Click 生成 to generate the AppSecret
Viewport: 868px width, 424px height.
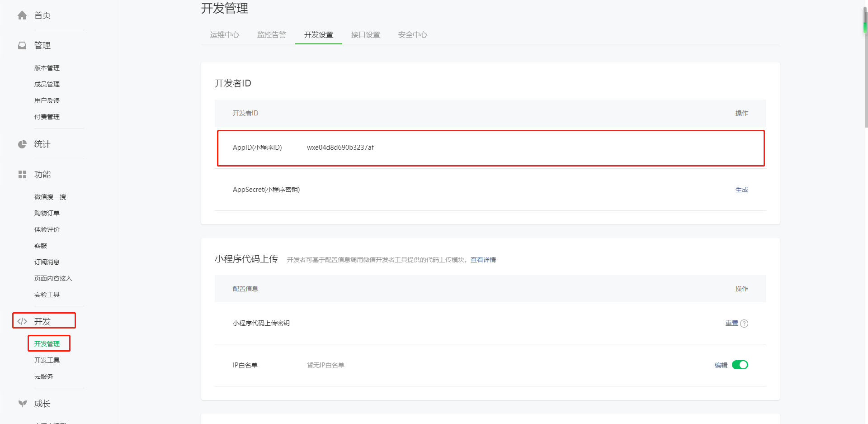point(741,190)
